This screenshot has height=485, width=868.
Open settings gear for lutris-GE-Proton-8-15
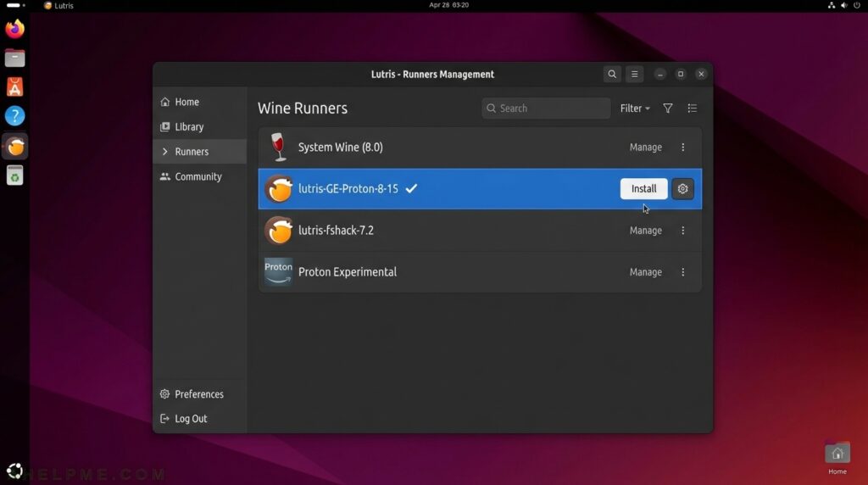(682, 189)
